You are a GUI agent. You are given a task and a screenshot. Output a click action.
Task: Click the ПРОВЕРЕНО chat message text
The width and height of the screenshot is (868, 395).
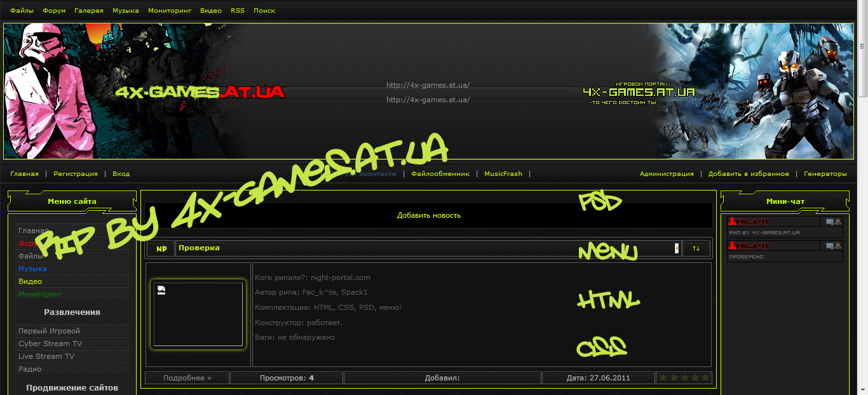click(x=746, y=257)
